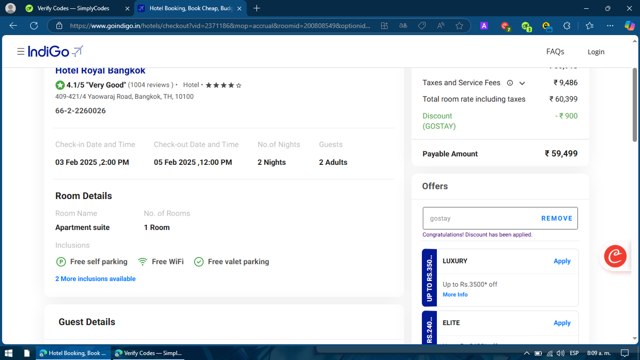Apply the ELITE offer

[x=562, y=323]
